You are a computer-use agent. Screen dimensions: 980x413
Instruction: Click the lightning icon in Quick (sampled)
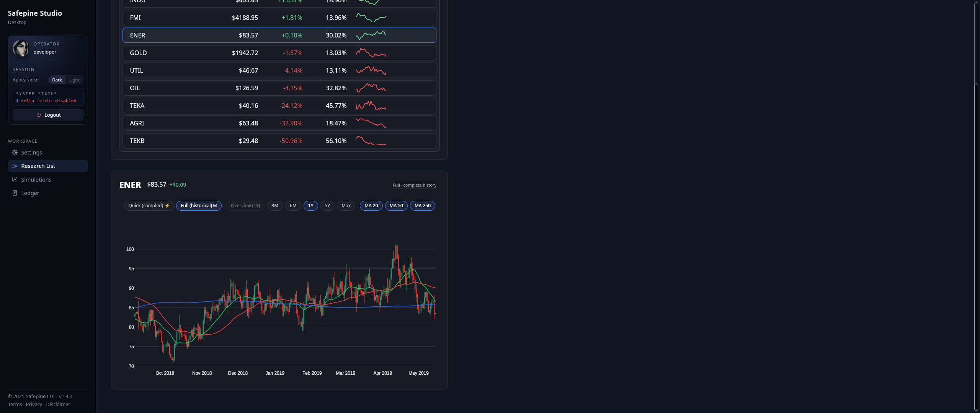coord(167,205)
